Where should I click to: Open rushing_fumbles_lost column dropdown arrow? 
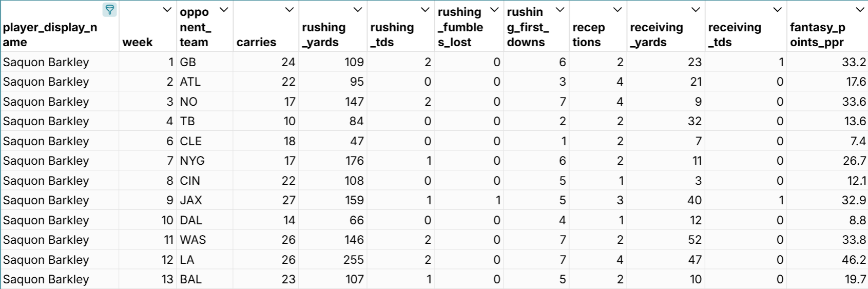coord(494,10)
